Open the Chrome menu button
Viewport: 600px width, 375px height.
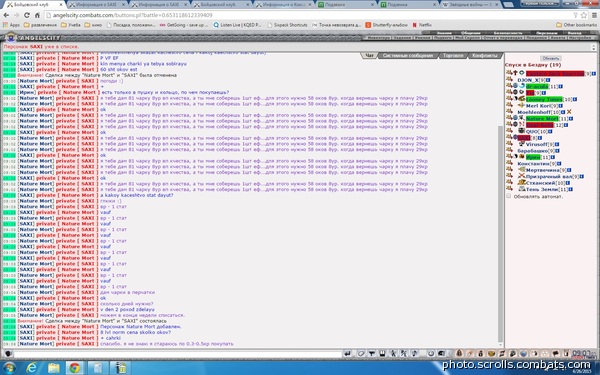[594, 15]
